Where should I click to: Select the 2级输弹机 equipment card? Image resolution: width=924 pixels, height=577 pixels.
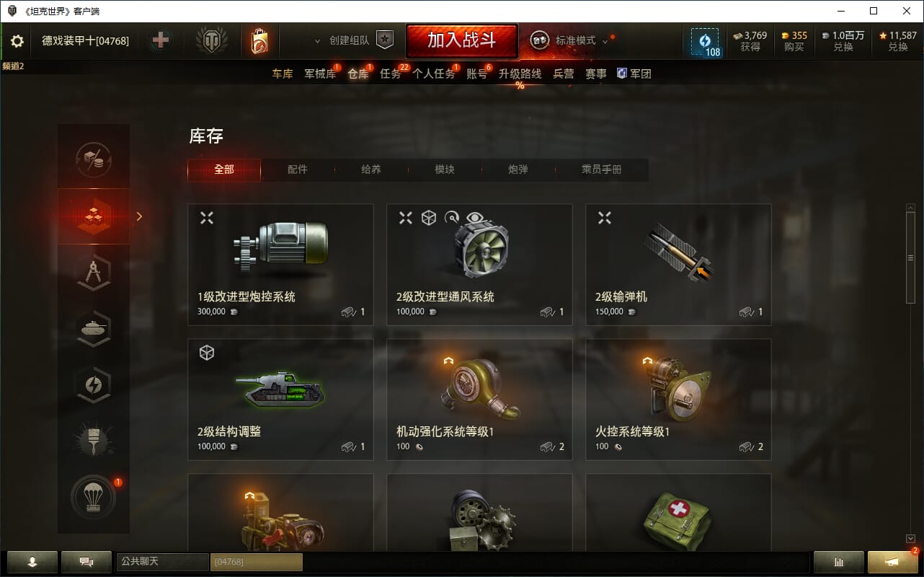click(678, 265)
